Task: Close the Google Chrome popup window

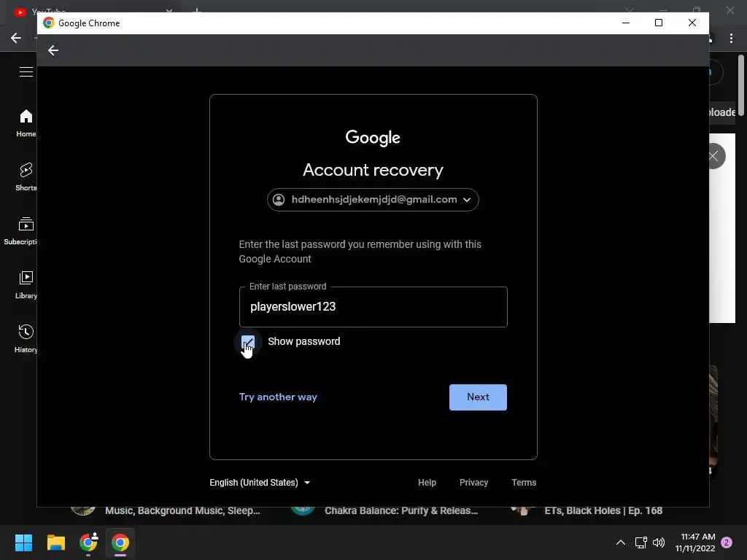Action: tap(692, 23)
